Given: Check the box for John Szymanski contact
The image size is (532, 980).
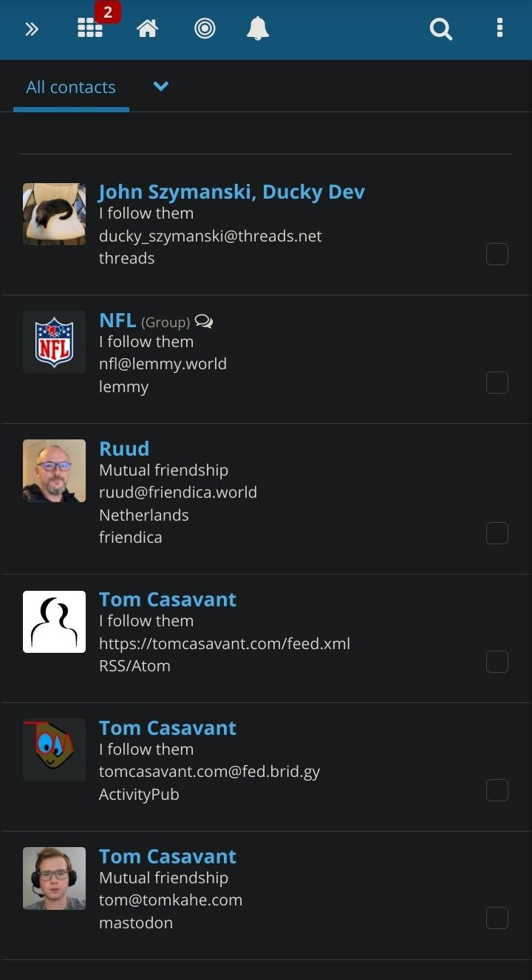Looking at the screenshot, I should pos(497,254).
